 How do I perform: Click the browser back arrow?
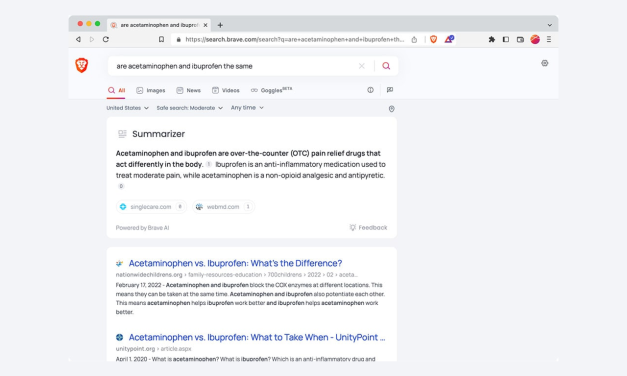point(78,39)
